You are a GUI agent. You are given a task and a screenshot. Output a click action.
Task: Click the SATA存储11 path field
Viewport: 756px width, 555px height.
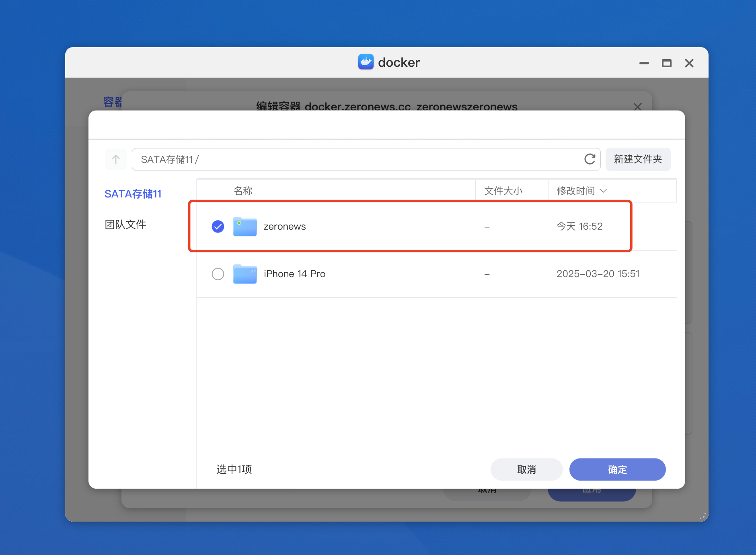pyautogui.click(x=366, y=159)
